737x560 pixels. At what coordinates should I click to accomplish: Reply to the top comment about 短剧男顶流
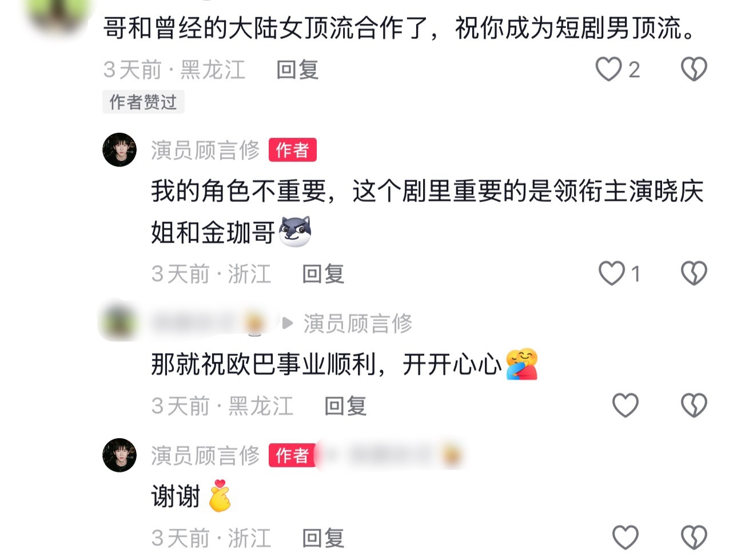(x=297, y=70)
